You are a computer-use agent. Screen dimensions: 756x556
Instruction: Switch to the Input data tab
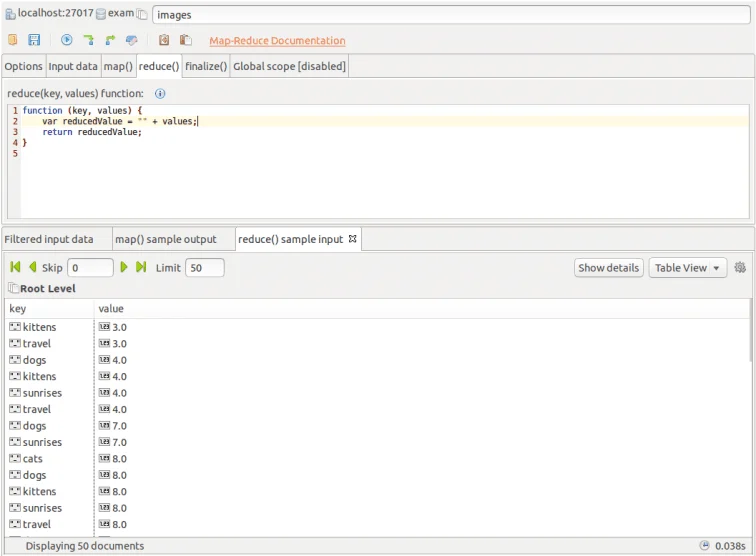tap(73, 66)
